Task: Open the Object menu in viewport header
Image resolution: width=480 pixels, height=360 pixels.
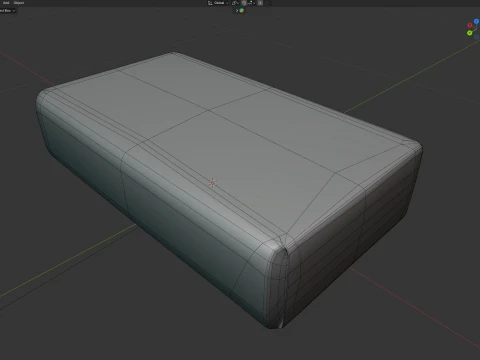Action: pyautogui.click(x=19, y=3)
